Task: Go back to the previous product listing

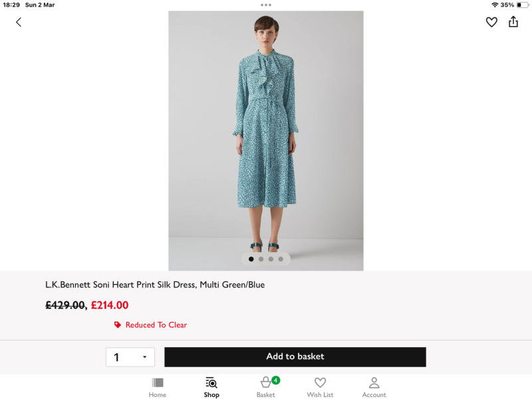Action: coord(18,22)
